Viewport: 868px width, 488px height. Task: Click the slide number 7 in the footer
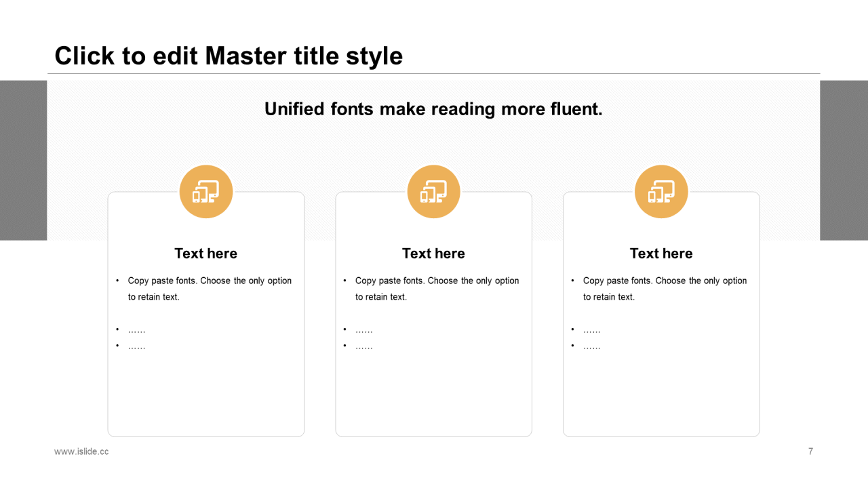[x=810, y=451]
